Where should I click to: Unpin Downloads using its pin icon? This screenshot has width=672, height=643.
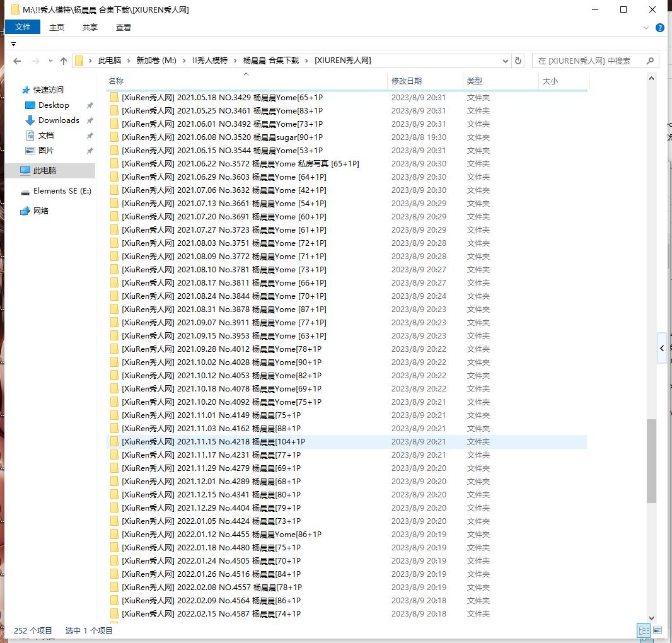[90, 120]
